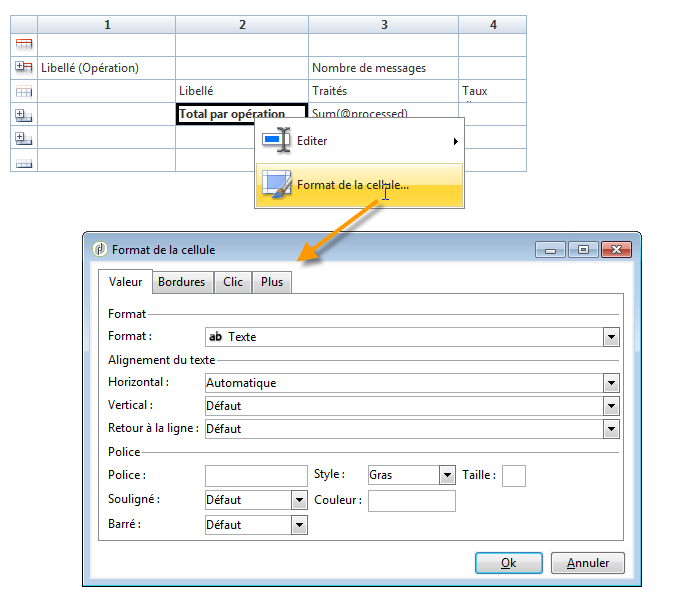677x608 pixels.
Task: Minimize the Format de la cellule dialog
Action: click(550, 250)
